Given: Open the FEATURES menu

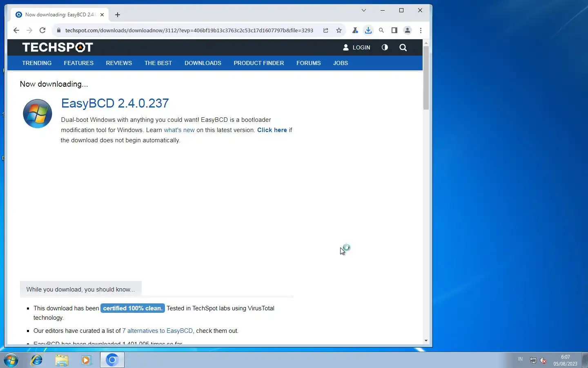Looking at the screenshot, I should coord(79,63).
